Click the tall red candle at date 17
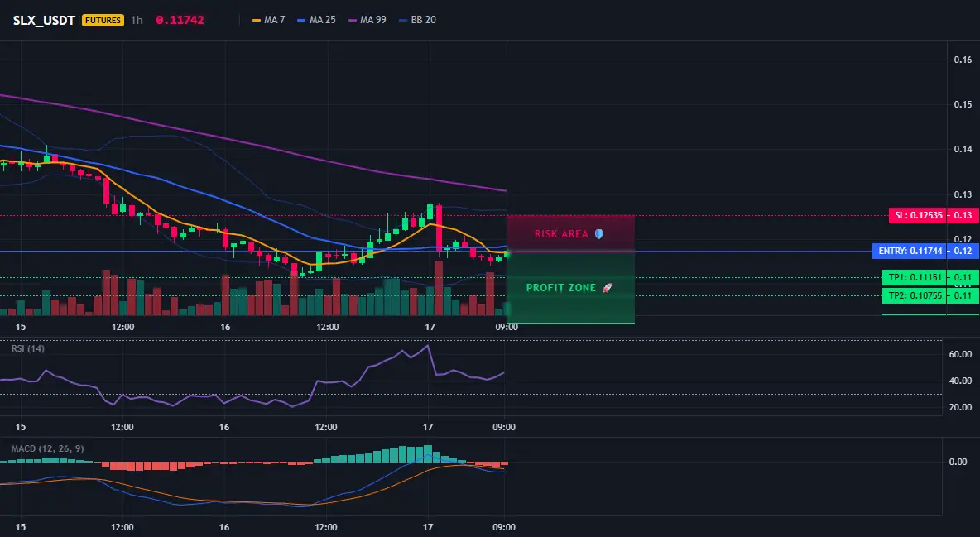 (439, 229)
